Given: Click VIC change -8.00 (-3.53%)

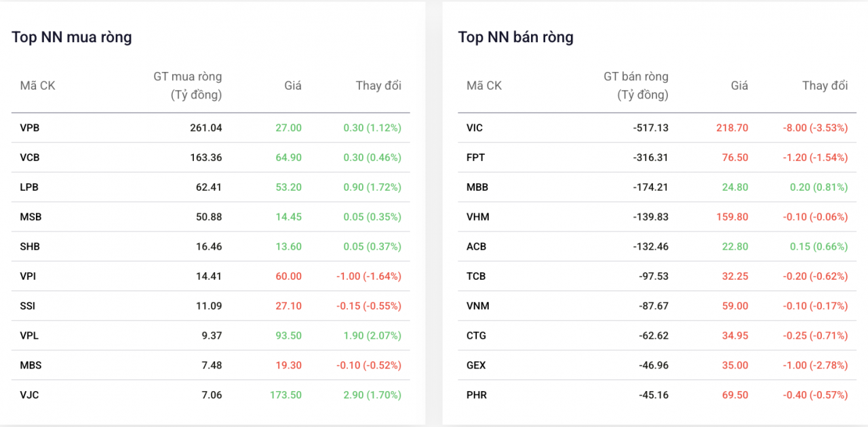Looking at the screenshot, I should coord(816,128).
